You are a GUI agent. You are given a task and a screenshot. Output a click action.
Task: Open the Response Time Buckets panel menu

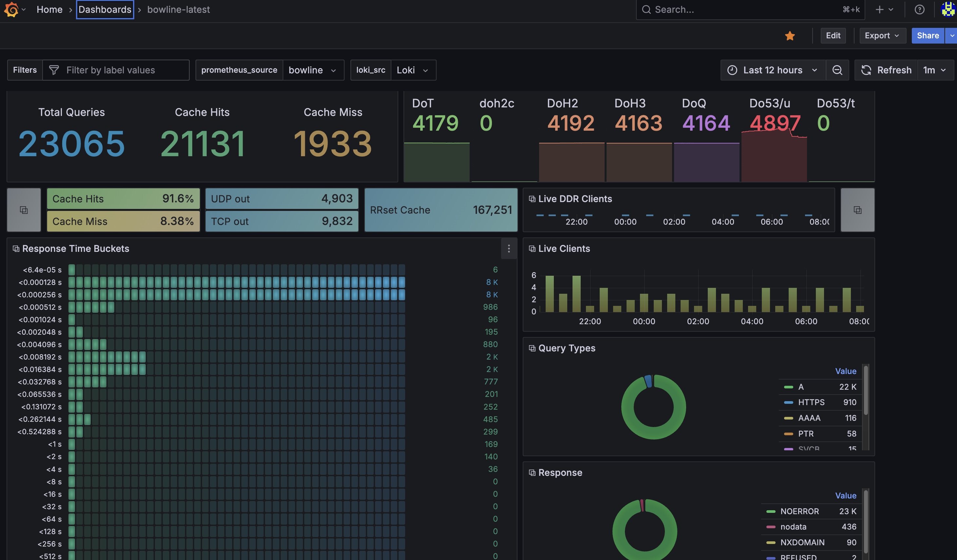click(x=509, y=249)
